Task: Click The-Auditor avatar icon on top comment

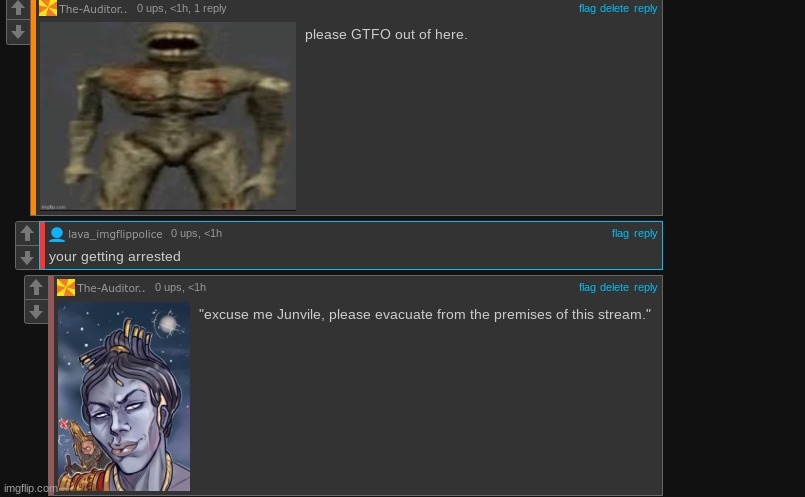Action: pos(48,8)
